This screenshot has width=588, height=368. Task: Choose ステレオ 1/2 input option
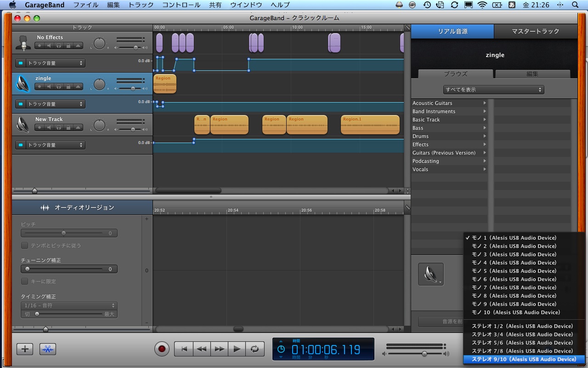point(525,326)
